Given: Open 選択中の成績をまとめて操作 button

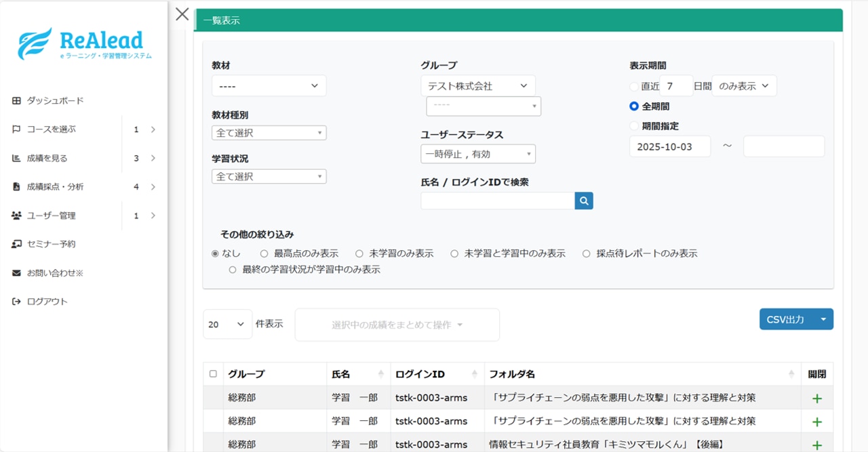Looking at the screenshot, I should tap(397, 325).
